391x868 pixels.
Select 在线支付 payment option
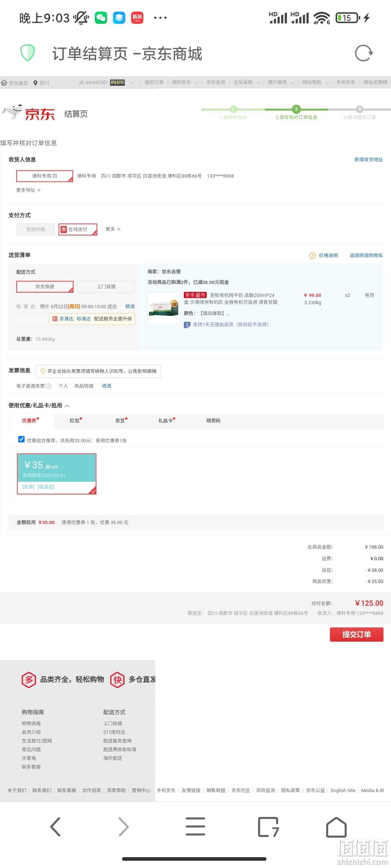click(78, 229)
